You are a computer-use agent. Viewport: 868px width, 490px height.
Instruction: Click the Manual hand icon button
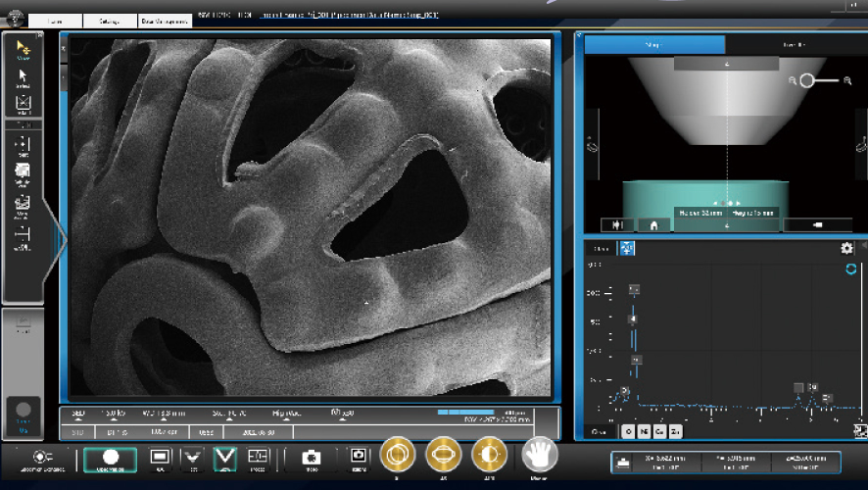tap(539, 455)
